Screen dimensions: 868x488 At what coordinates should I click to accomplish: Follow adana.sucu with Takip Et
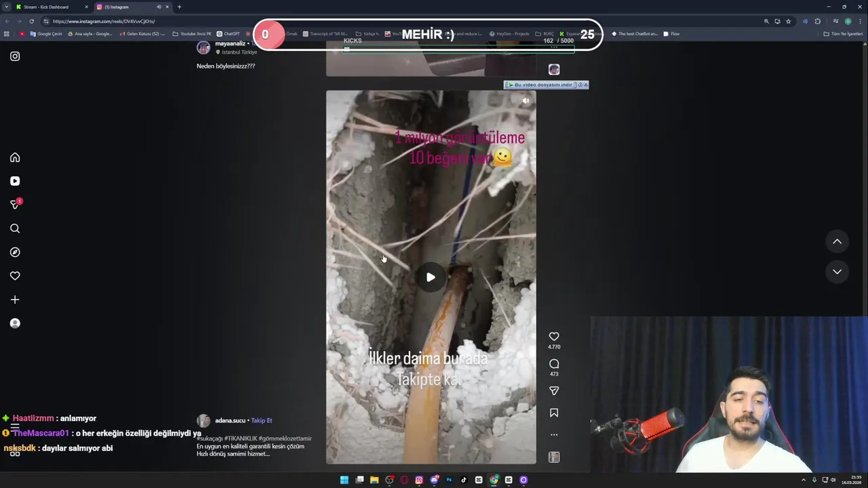pyautogui.click(x=262, y=420)
